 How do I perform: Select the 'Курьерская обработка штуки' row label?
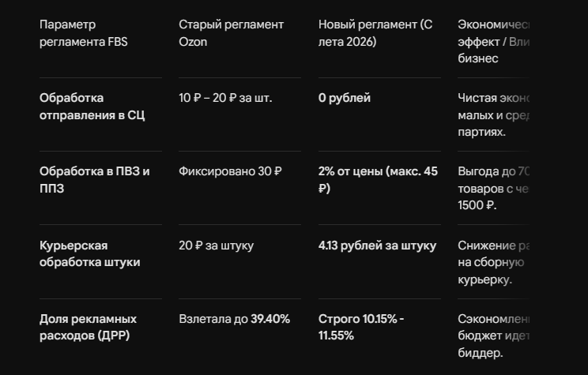coord(89,253)
